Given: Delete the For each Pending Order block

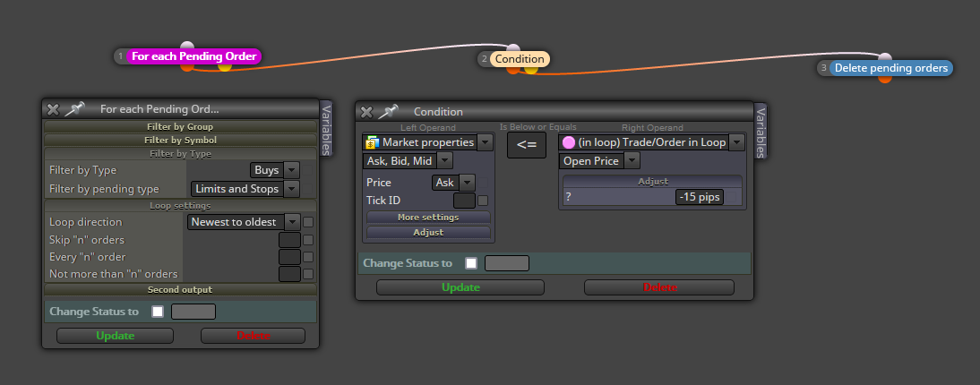Looking at the screenshot, I should [x=254, y=336].
